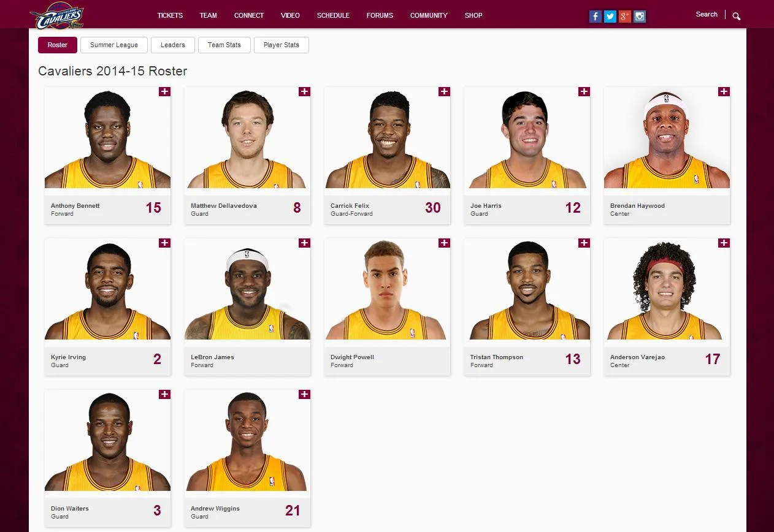The width and height of the screenshot is (774, 532).
Task: Switch to the Player Stats tab
Action: point(282,45)
